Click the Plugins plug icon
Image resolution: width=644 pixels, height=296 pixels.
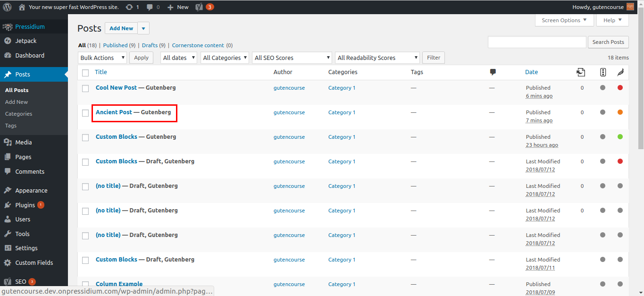8,205
